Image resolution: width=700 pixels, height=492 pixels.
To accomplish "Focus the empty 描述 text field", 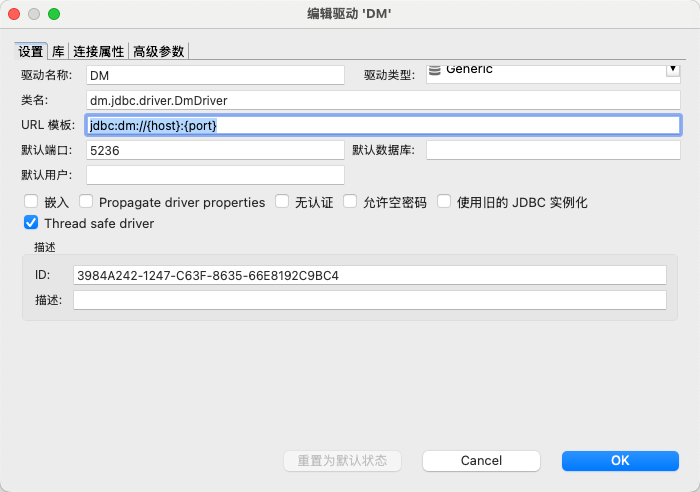I will pyautogui.click(x=370, y=300).
